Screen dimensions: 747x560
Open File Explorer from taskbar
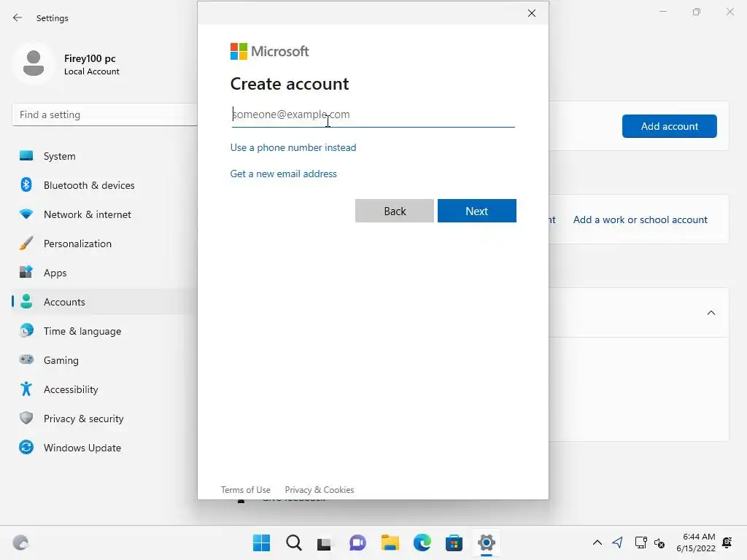(x=390, y=542)
